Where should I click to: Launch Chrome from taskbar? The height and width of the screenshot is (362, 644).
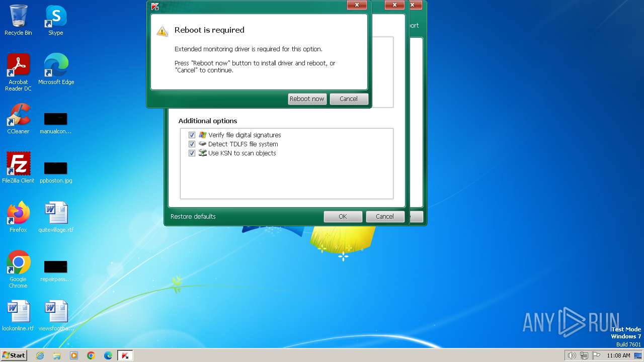click(91, 355)
